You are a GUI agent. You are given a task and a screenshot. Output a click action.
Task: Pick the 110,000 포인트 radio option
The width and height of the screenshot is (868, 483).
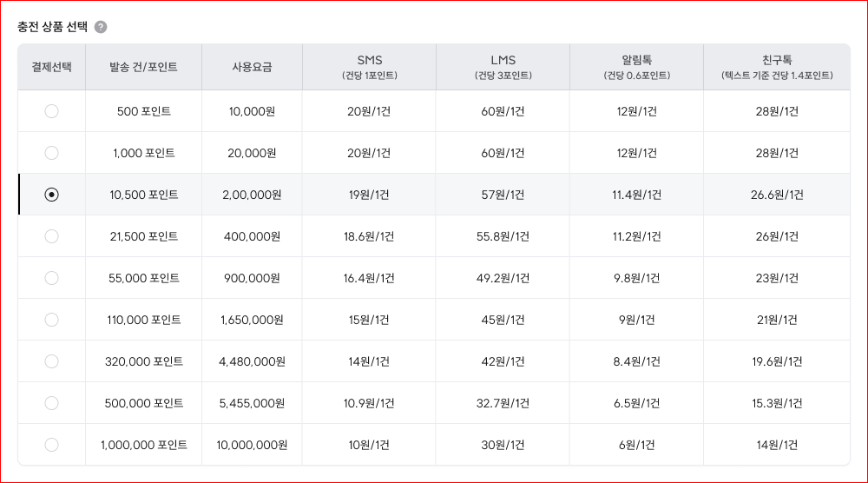pos(51,320)
